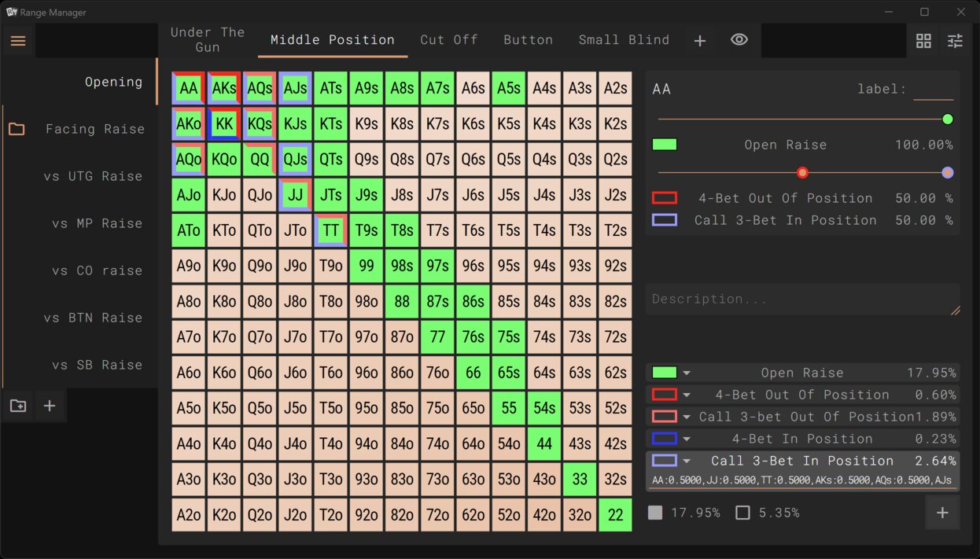
Task: Expand the Open Raise action dropdown arrow
Action: point(687,373)
